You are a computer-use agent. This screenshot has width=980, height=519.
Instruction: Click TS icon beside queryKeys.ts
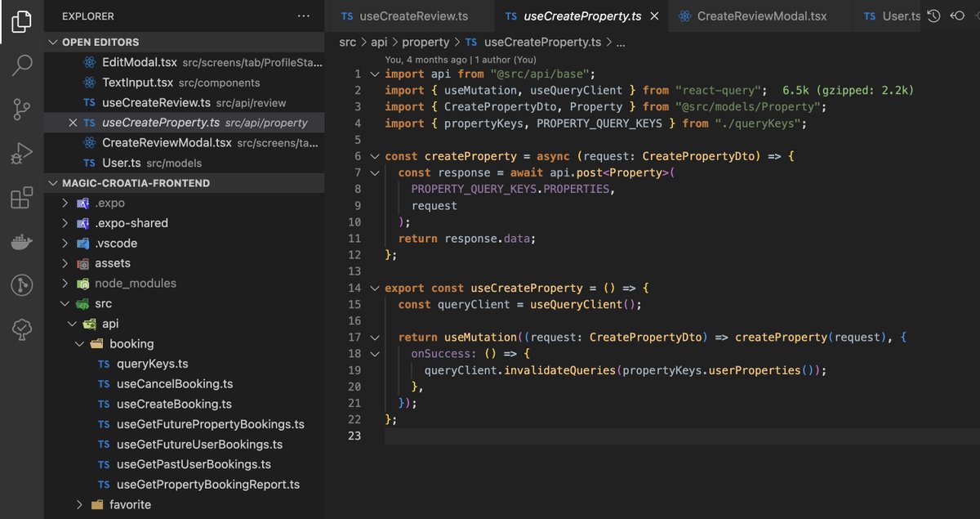pyautogui.click(x=104, y=364)
